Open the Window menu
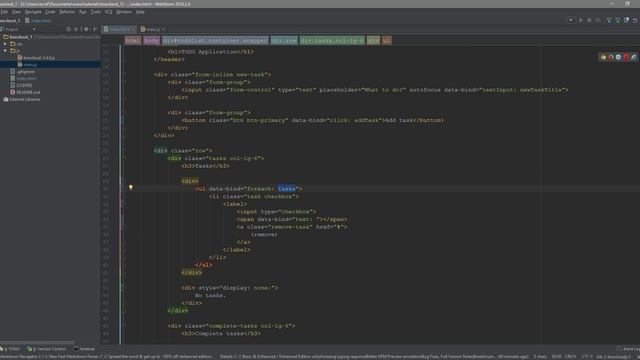 tap(124, 12)
